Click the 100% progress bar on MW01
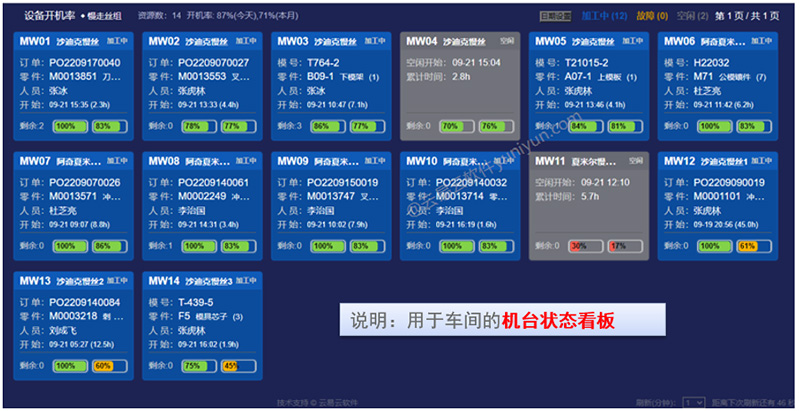This screenshot has height=411, width=800. point(68,126)
